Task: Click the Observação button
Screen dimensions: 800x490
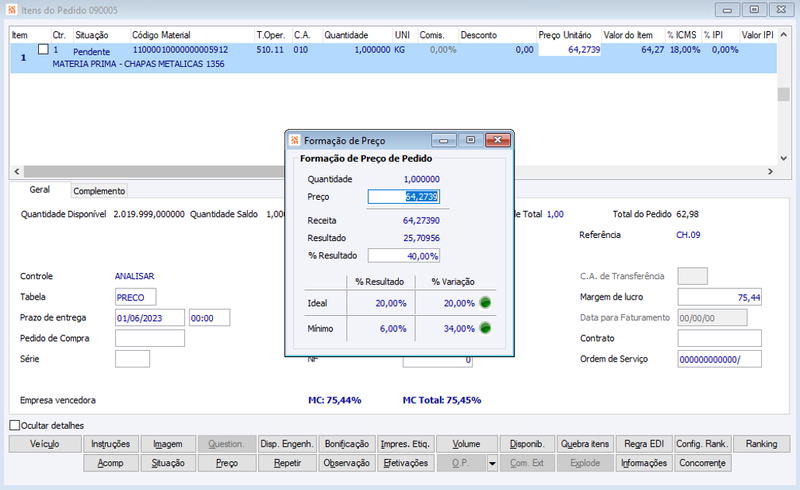Action: point(347,463)
